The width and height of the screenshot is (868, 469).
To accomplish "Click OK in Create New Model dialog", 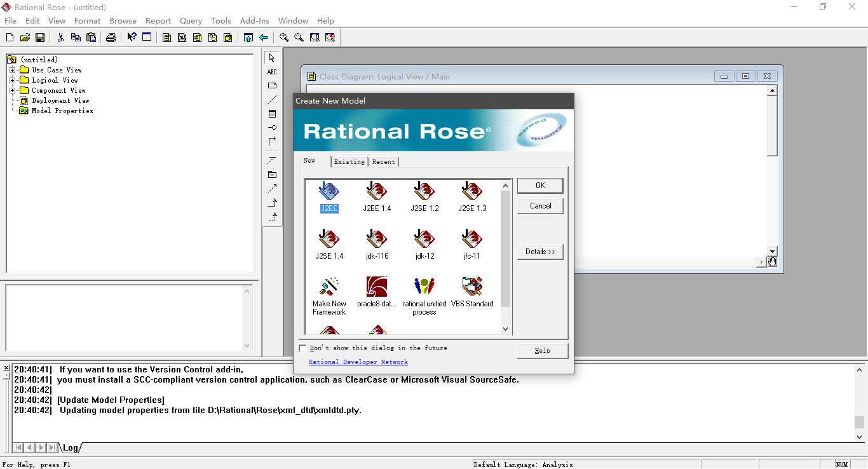I will pyautogui.click(x=540, y=186).
